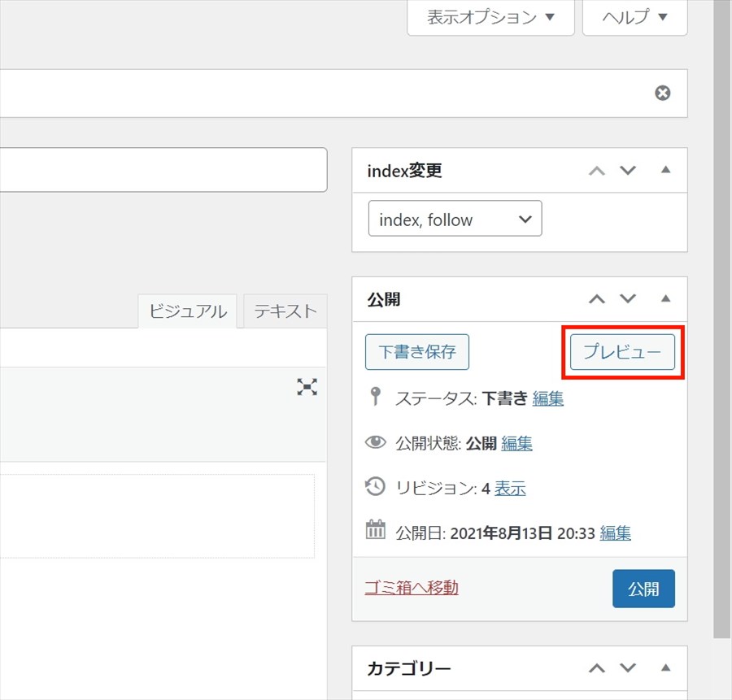Click the blue 公開 publish button

click(643, 589)
